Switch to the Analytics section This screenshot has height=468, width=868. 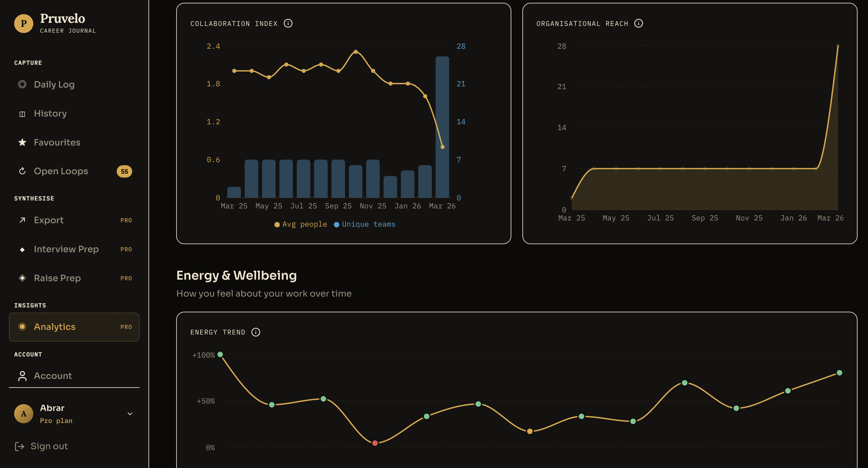pyautogui.click(x=55, y=326)
